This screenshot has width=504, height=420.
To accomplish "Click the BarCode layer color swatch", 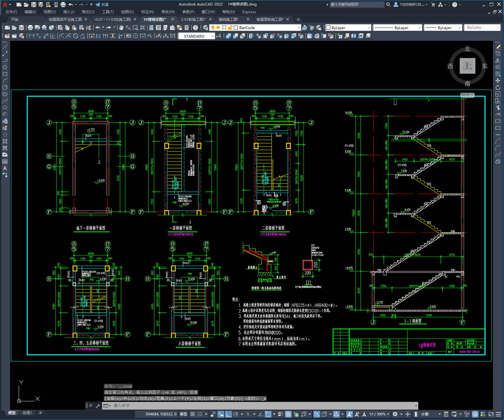I will pyautogui.click(x=236, y=28).
